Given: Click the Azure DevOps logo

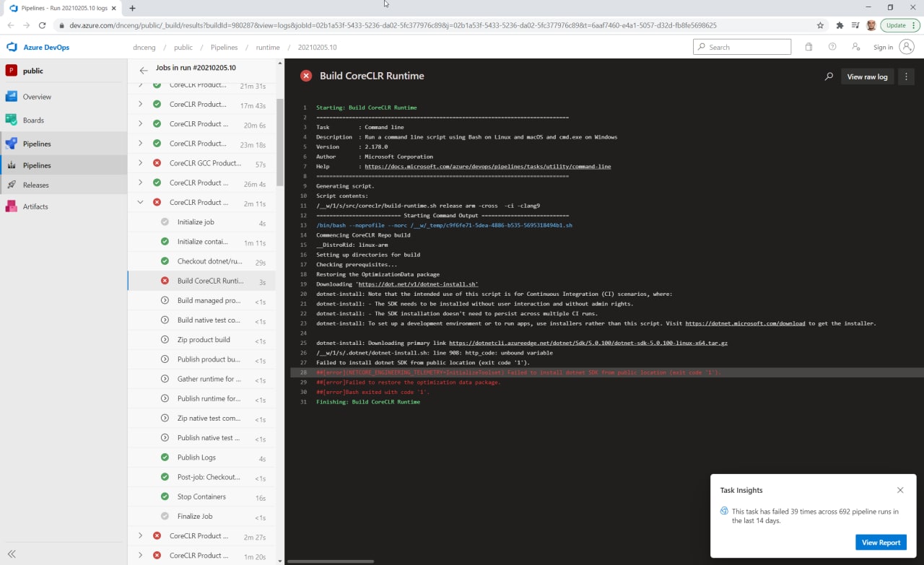Looking at the screenshot, I should click(x=12, y=47).
